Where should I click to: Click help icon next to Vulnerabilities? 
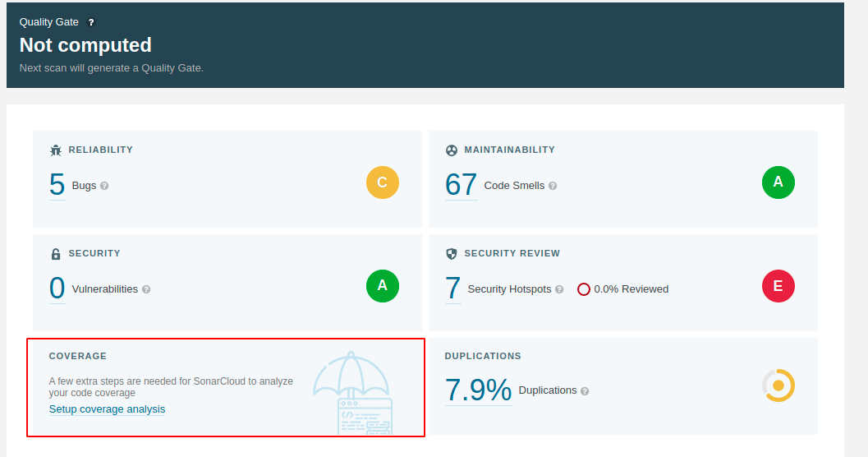coord(146,289)
